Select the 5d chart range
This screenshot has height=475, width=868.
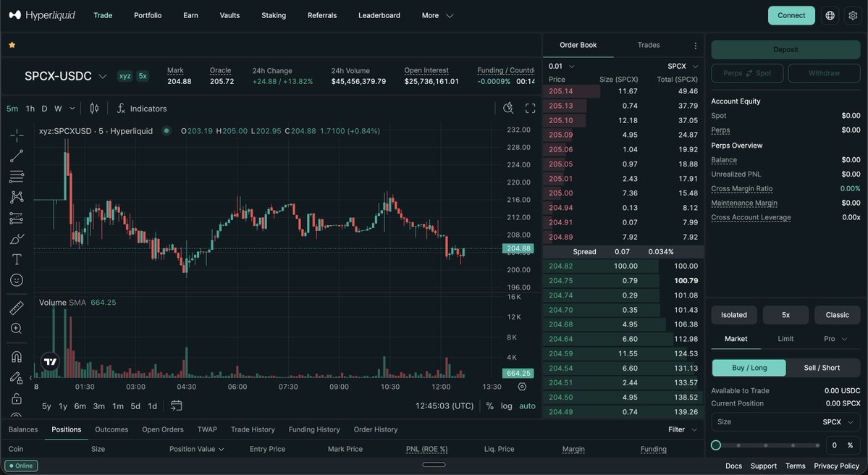(135, 405)
